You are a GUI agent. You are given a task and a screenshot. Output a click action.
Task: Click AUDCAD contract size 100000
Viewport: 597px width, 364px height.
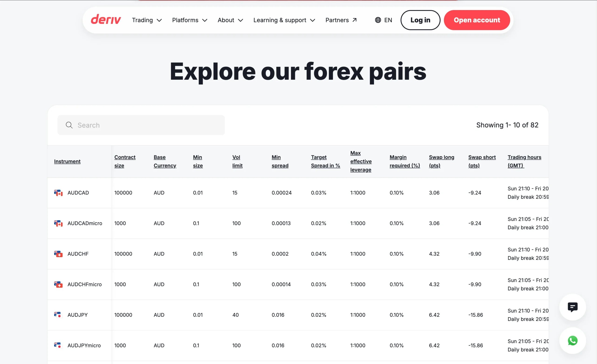point(123,193)
